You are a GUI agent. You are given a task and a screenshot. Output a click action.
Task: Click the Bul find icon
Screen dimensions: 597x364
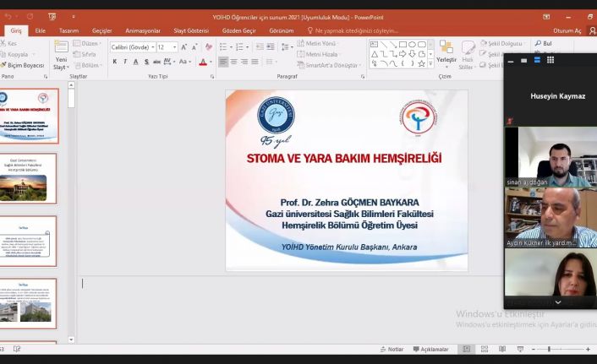[542, 43]
